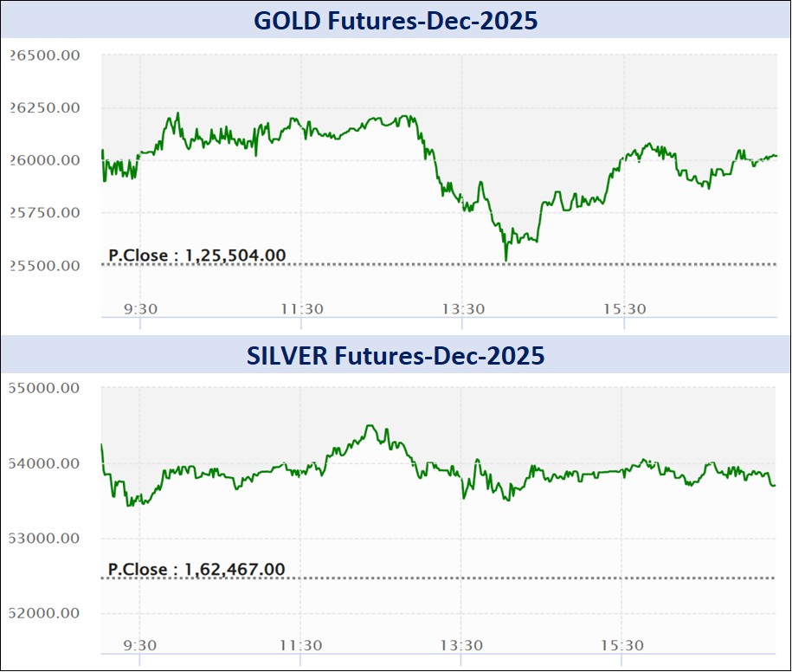Click the 26250.00 gold price axis label
Screen dimensions: 792x672
point(45,108)
